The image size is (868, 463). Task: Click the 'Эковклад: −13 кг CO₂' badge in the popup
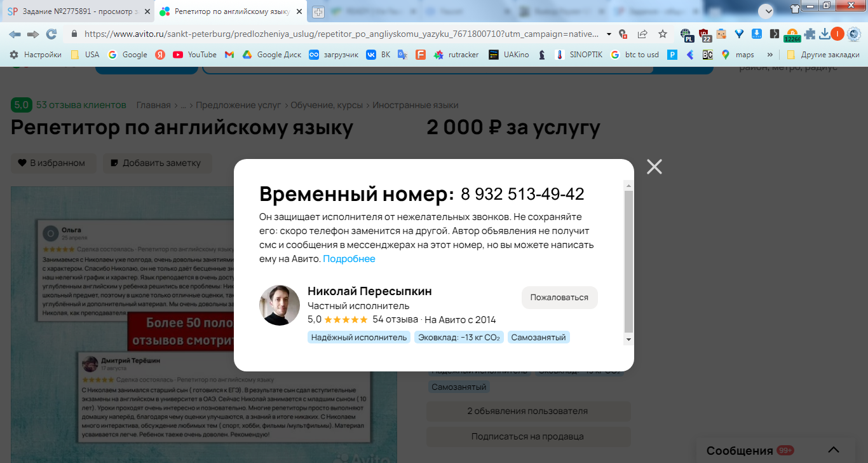459,337
